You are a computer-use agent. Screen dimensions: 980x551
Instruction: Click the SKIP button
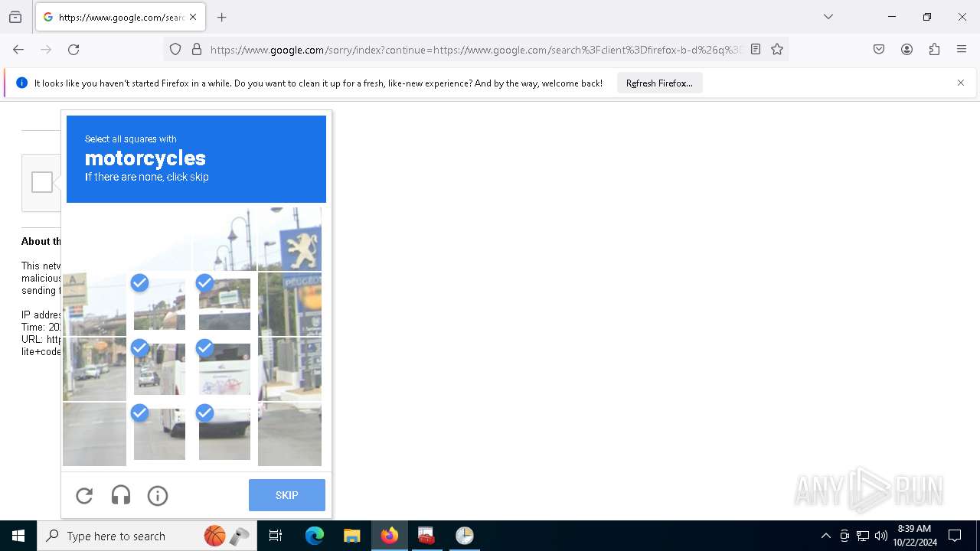coord(287,495)
